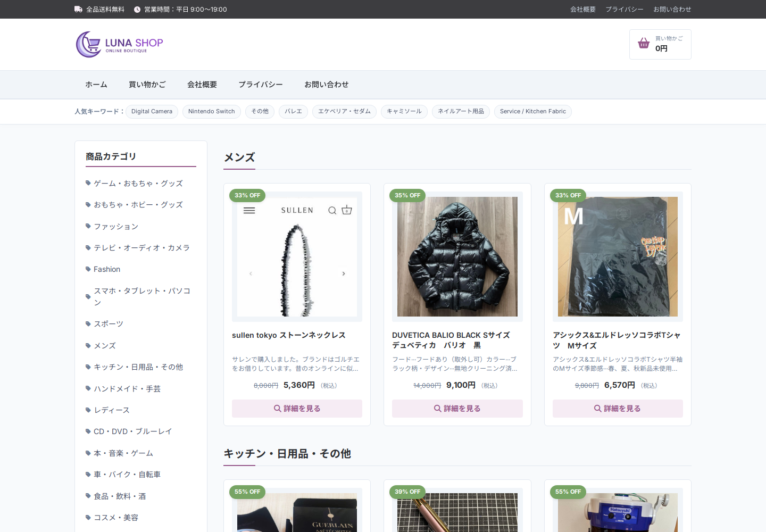766x532 pixels.
Task: Open the おもちゃ・ホビー・グッズ category
Action: click(x=138, y=205)
